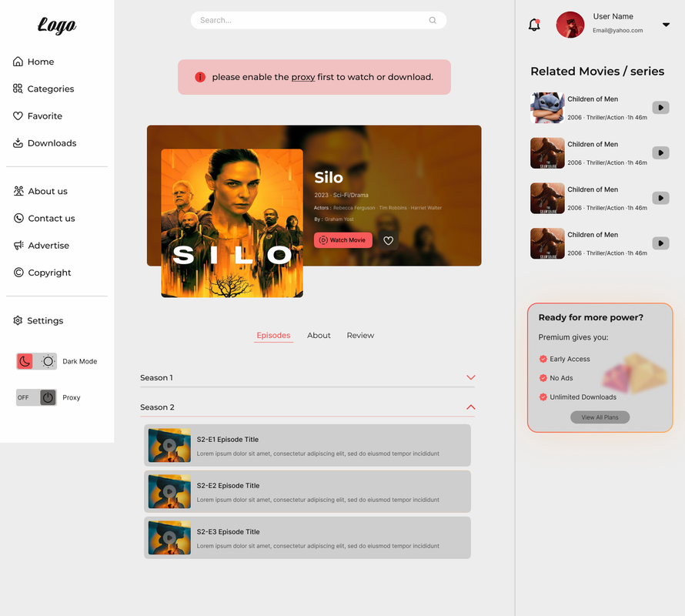The height and width of the screenshot is (616, 685).
Task: Click the red info alert icon
Action: point(200,77)
